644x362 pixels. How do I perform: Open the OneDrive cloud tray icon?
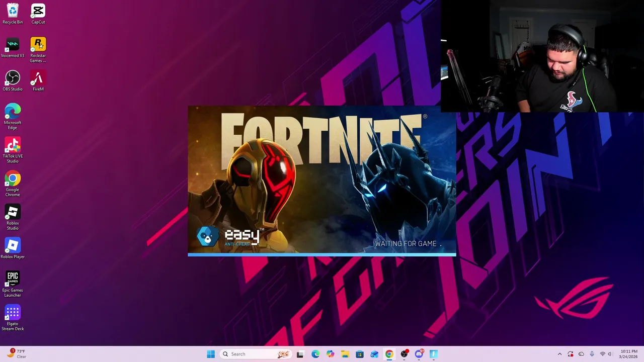(x=581, y=354)
